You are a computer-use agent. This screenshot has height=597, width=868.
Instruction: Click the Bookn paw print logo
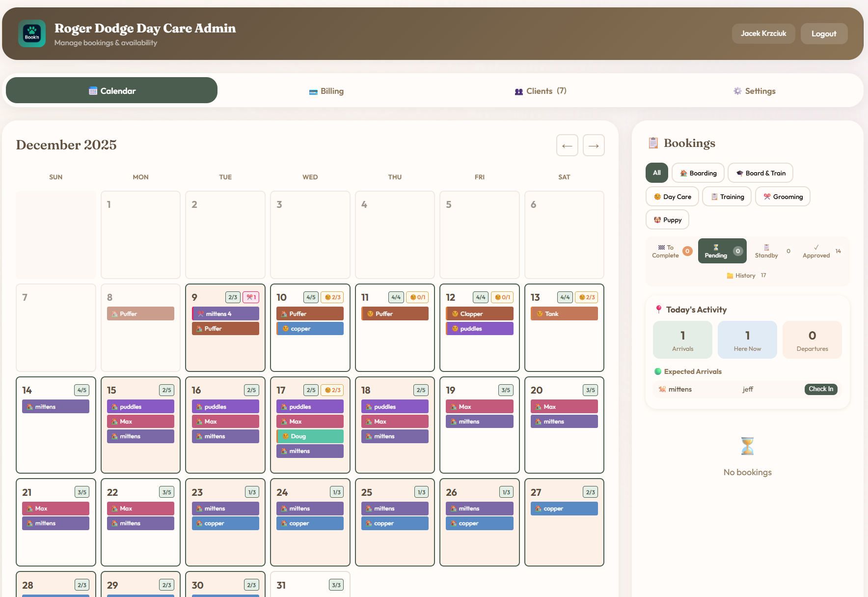[31, 33]
